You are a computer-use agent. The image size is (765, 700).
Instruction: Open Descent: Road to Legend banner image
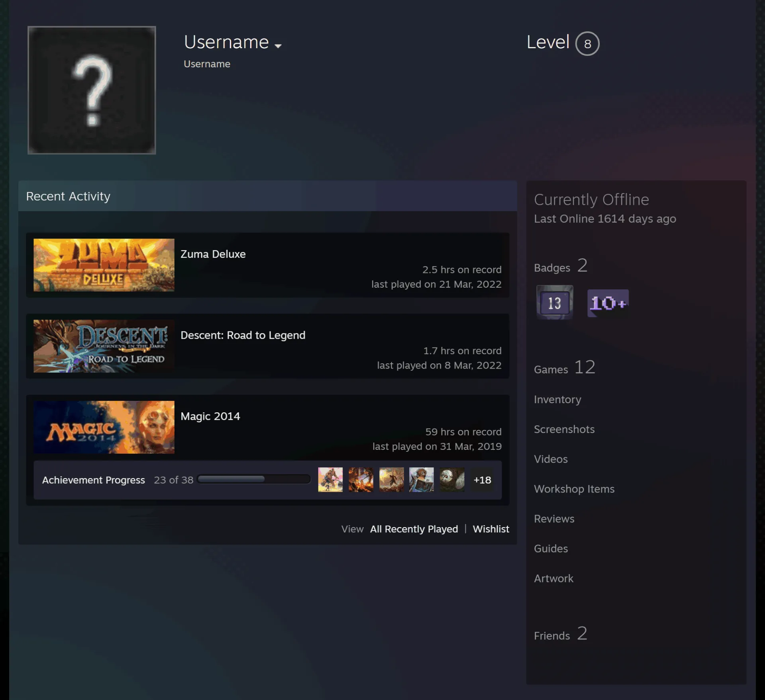(104, 346)
